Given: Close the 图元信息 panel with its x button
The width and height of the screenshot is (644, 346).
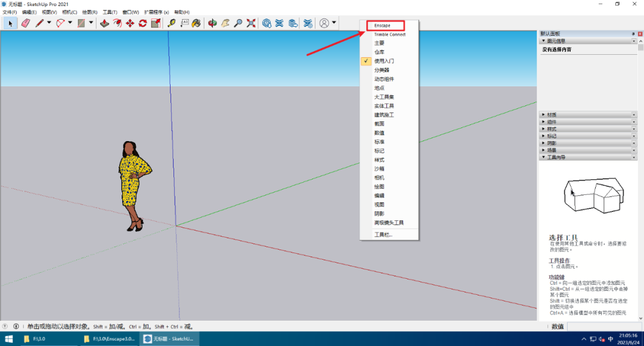Looking at the screenshot, I should (634, 42).
